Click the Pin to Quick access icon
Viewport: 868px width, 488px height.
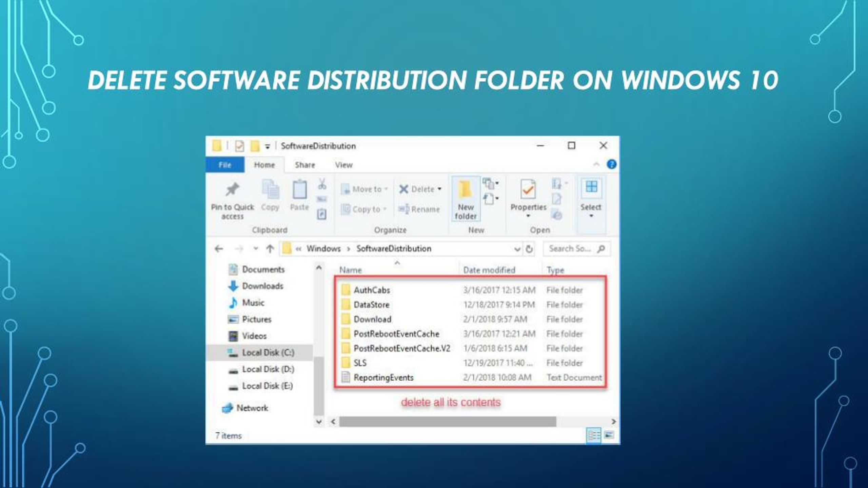tap(232, 189)
